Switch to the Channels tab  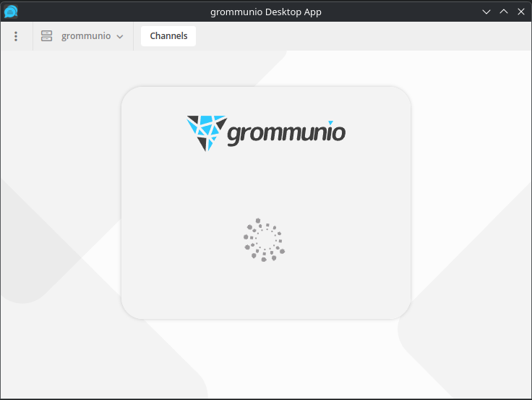pos(168,36)
